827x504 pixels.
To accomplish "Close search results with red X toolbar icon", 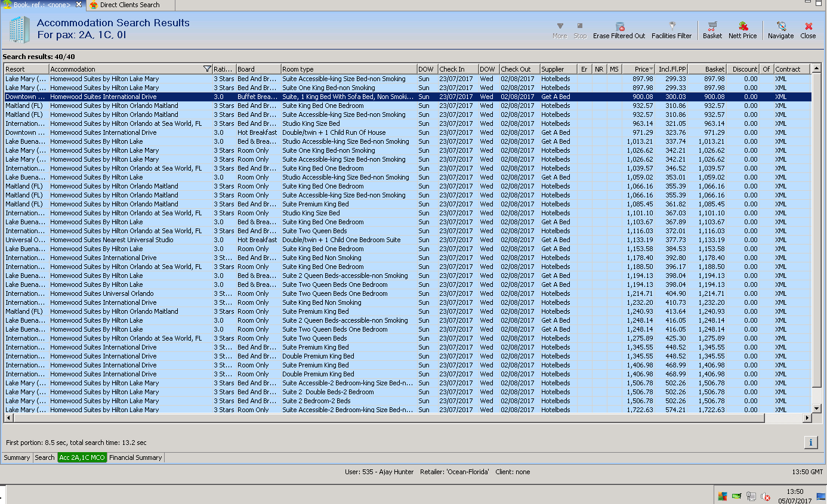I will click(809, 27).
